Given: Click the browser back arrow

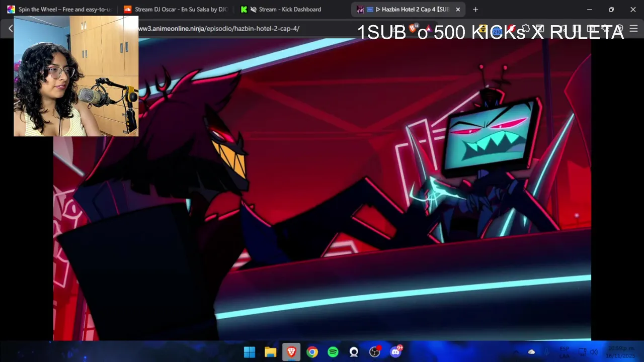Looking at the screenshot, I should point(11,29).
